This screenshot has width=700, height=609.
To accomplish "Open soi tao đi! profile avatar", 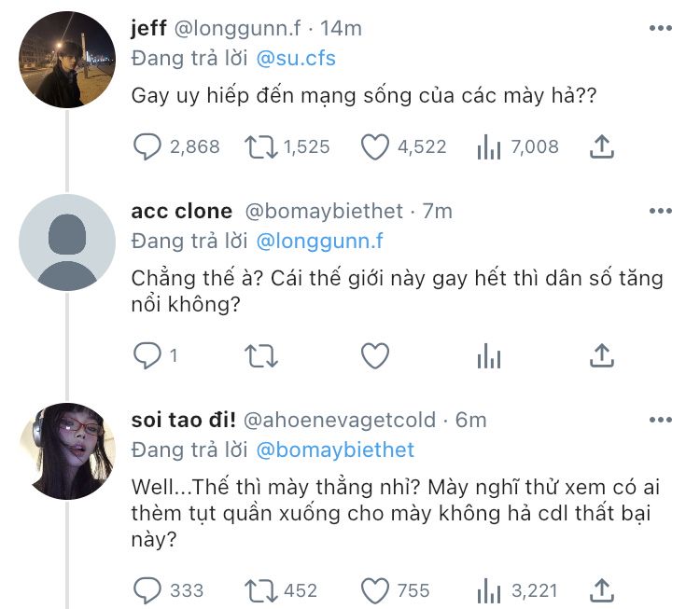I will (67, 451).
